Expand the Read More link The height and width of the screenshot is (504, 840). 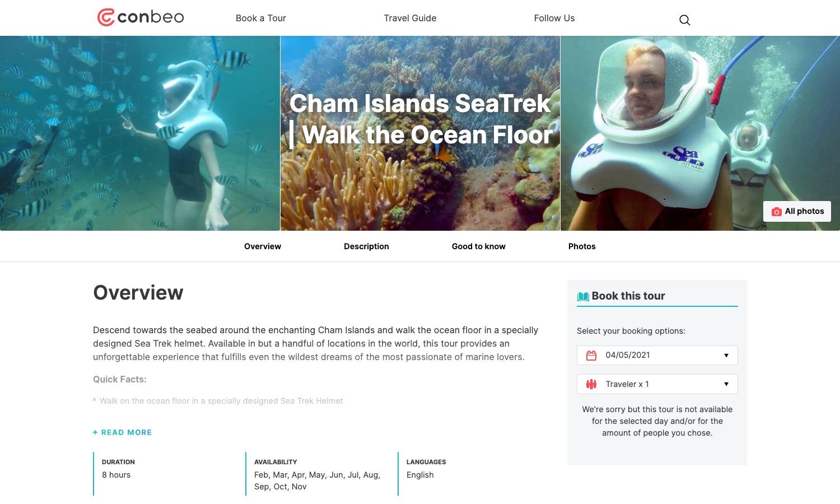127,432
